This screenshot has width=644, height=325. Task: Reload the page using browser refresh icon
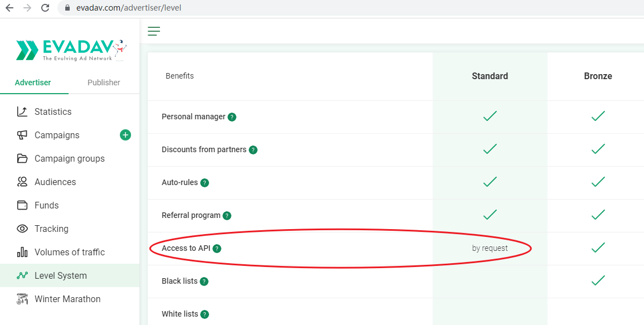(46, 8)
